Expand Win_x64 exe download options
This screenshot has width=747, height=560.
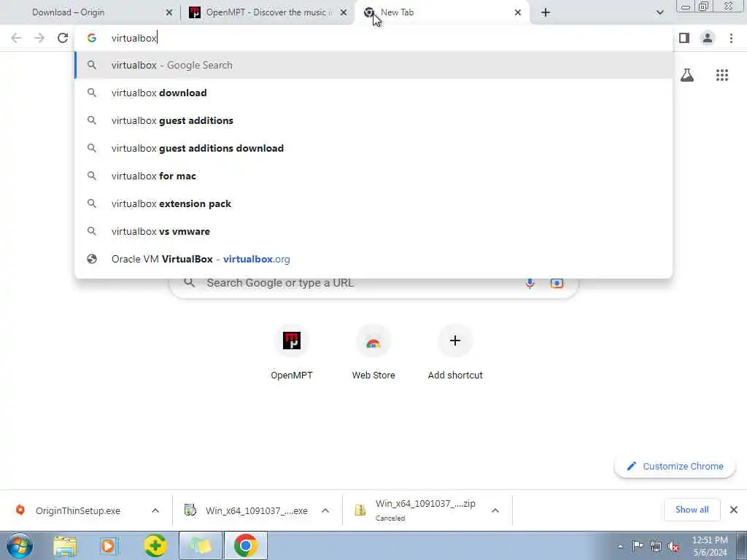[325, 510]
